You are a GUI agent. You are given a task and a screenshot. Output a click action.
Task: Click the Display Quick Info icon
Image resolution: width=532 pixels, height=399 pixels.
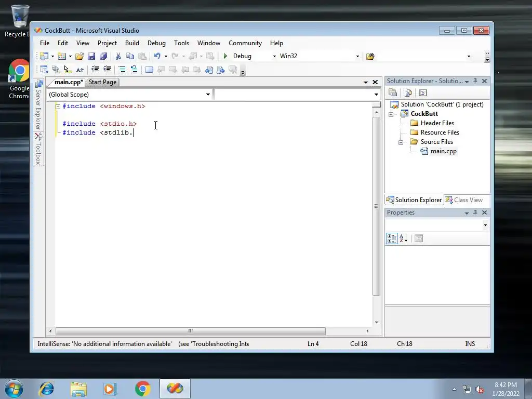[x=68, y=70]
